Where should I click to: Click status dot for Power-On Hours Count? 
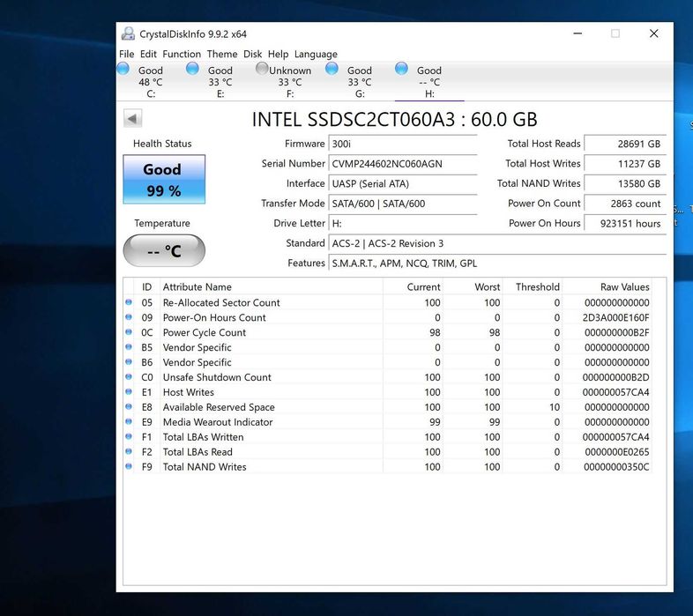pyautogui.click(x=129, y=317)
